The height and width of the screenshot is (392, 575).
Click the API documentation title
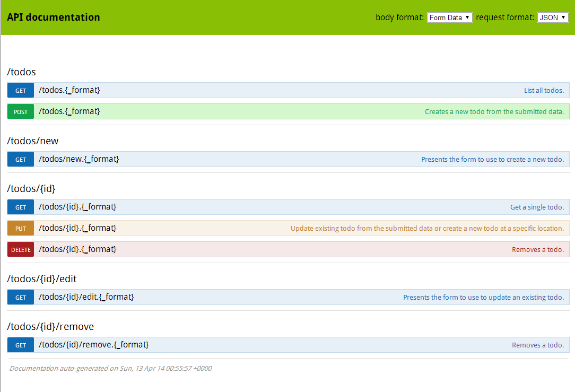(54, 17)
